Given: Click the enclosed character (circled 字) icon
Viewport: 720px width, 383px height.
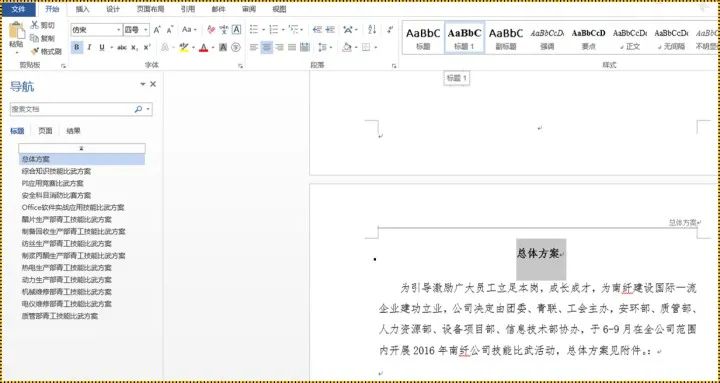Looking at the screenshot, I should [x=236, y=47].
